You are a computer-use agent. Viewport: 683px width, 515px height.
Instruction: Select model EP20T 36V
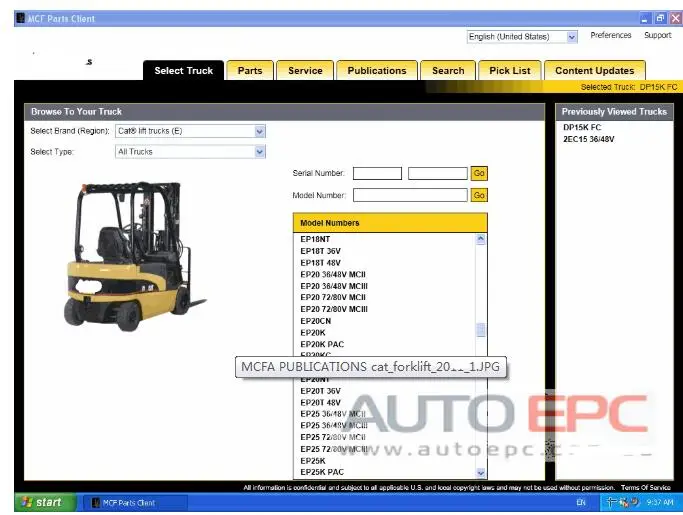pos(320,391)
